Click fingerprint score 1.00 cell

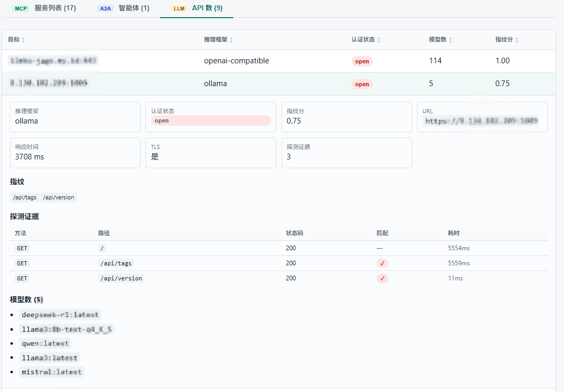click(503, 61)
